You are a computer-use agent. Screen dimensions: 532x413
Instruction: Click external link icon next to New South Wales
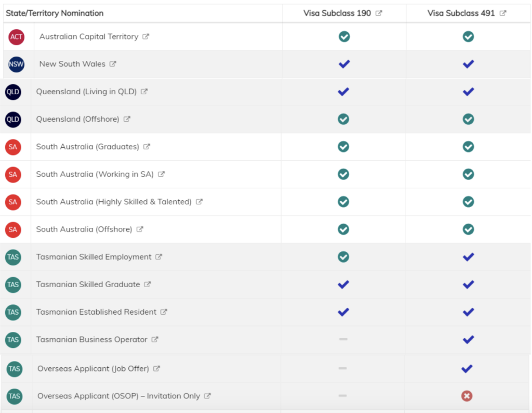[113, 64]
